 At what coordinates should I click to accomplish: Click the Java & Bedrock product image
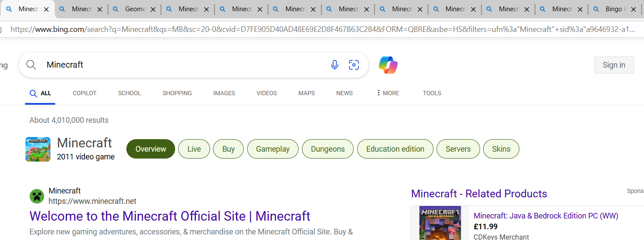tap(440, 223)
